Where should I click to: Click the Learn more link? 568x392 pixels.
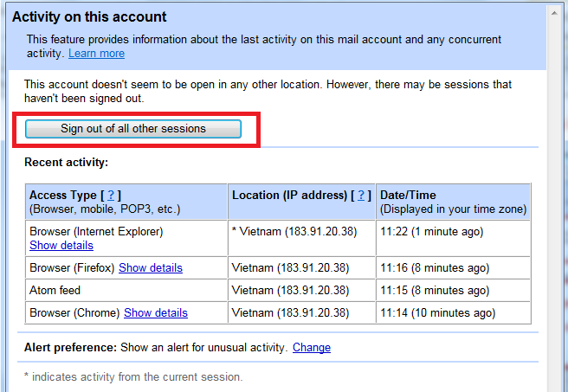click(96, 54)
